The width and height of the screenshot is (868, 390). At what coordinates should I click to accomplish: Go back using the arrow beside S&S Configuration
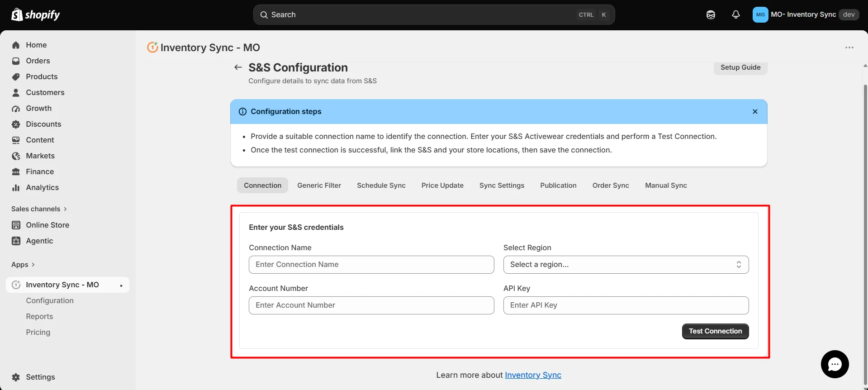click(238, 67)
